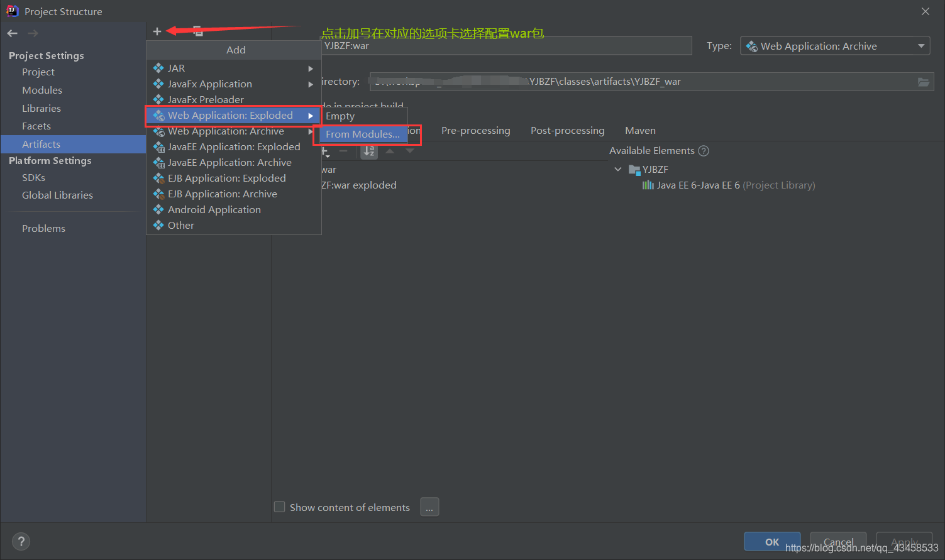Click the remove element minus icon
The width and height of the screenshot is (945, 560).
pos(343,151)
